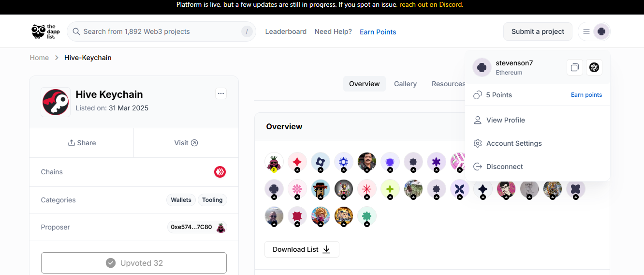Viewport: 644px width, 275px height.
Task: Follow the reach out on Discord link
Action: pos(431,5)
